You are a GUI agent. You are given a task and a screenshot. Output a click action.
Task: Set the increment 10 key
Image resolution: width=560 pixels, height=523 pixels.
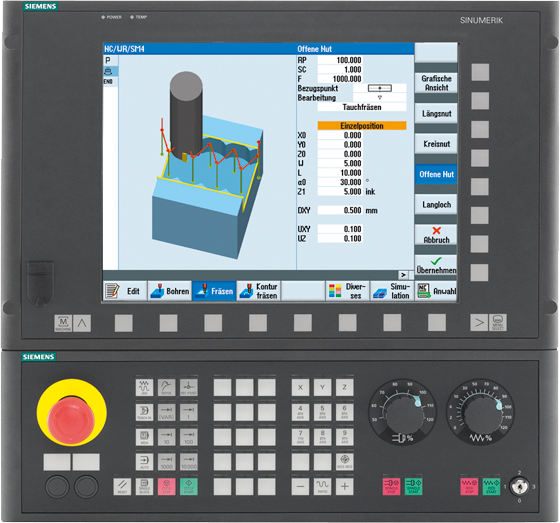166,437
